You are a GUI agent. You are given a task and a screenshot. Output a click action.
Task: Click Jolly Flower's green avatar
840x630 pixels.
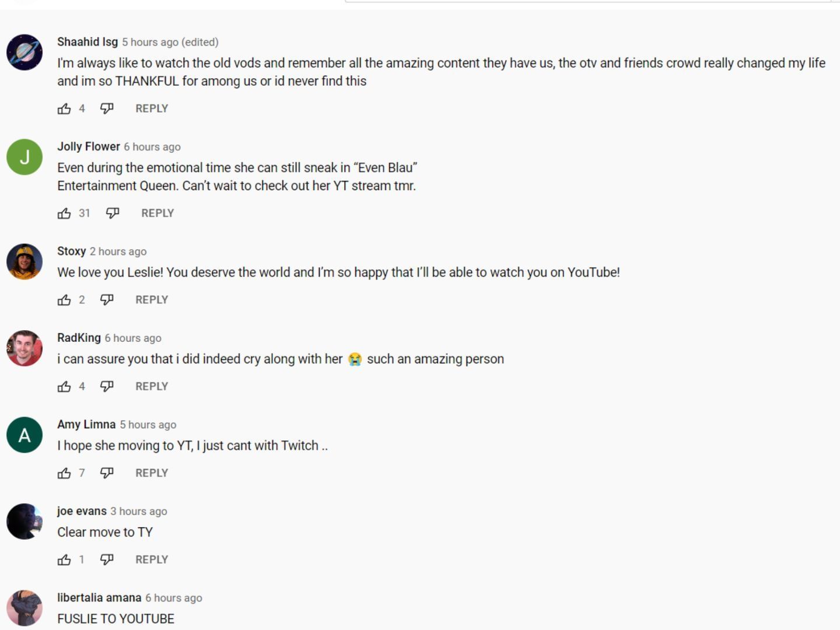tap(24, 157)
